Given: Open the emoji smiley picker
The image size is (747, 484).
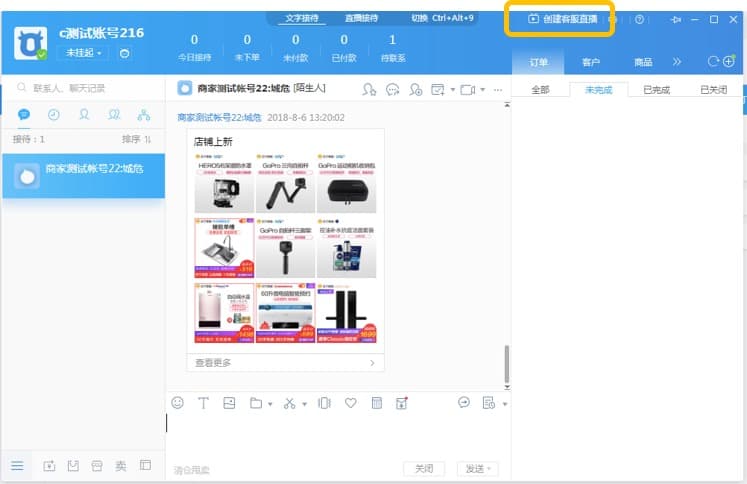Looking at the screenshot, I should tap(177, 403).
